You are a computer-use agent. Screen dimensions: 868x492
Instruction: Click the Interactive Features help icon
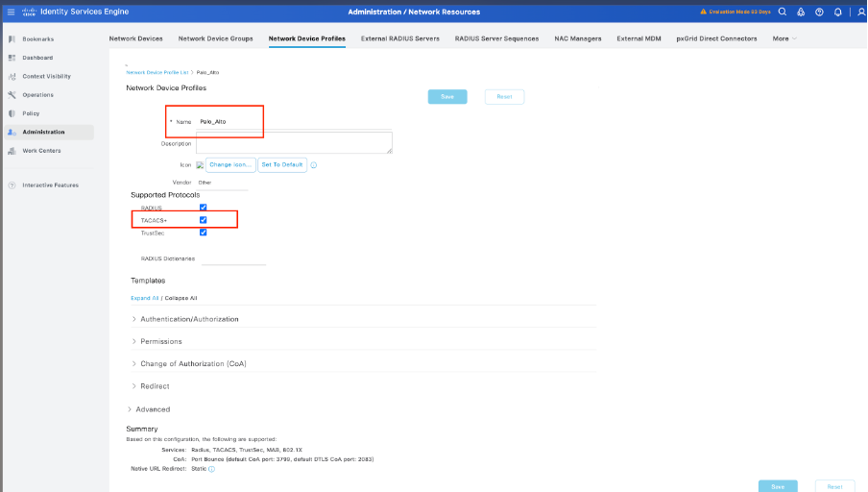click(12, 185)
